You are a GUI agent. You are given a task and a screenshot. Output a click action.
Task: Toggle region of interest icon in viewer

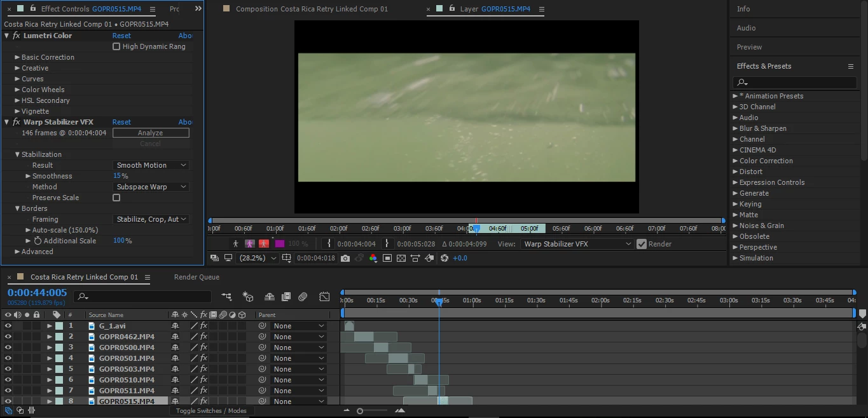pos(387,258)
